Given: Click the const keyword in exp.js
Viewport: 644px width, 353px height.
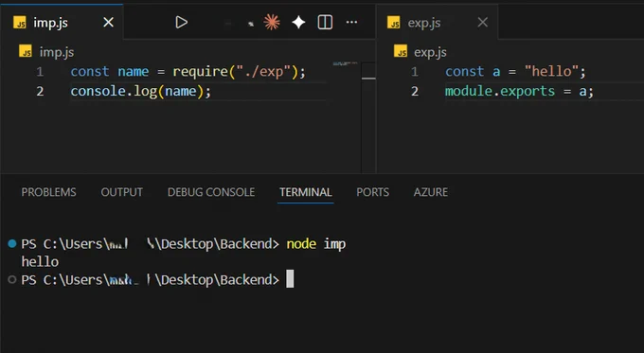Looking at the screenshot, I should tap(464, 71).
